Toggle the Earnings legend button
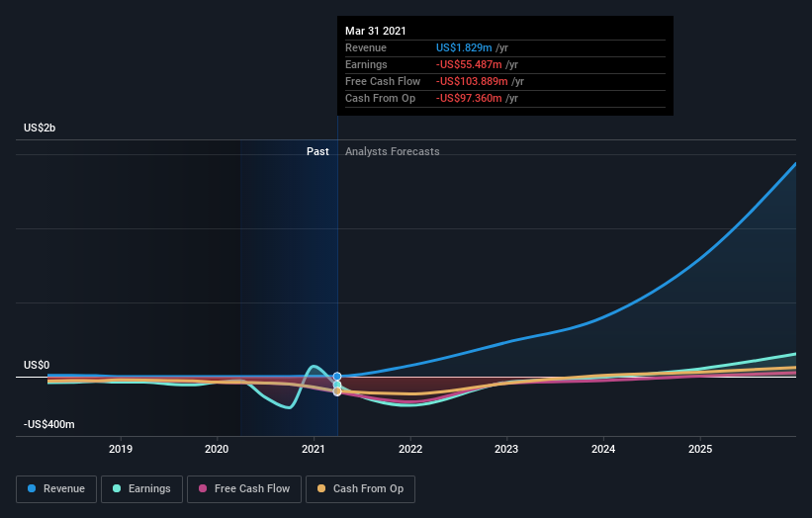812x518 pixels. (x=141, y=489)
